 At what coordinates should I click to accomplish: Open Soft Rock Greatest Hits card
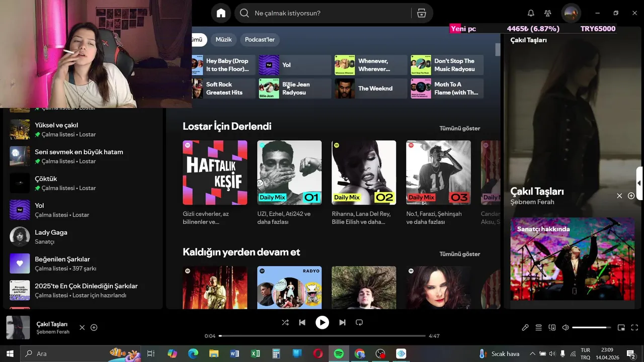click(223, 88)
